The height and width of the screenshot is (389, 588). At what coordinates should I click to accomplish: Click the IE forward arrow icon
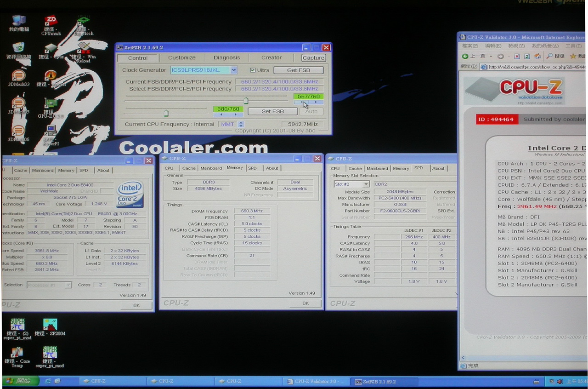click(x=501, y=56)
